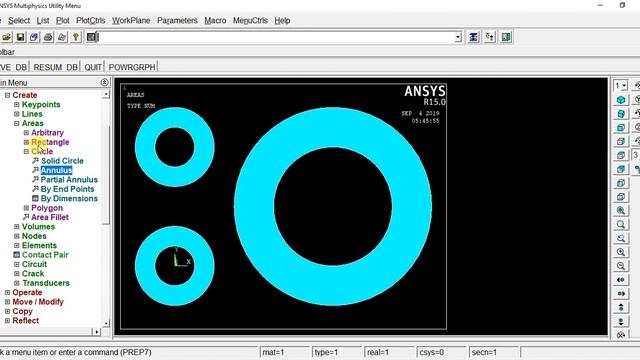Open the Macro menu
Viewport: 640px width, 360px height.
215,20
